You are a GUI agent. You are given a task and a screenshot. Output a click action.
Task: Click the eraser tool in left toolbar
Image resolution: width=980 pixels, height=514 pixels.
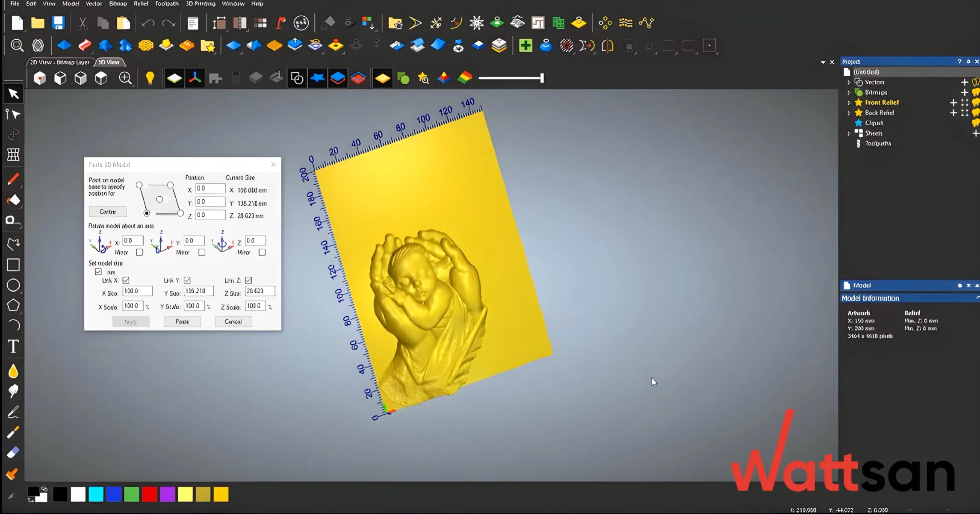(13, 452)
